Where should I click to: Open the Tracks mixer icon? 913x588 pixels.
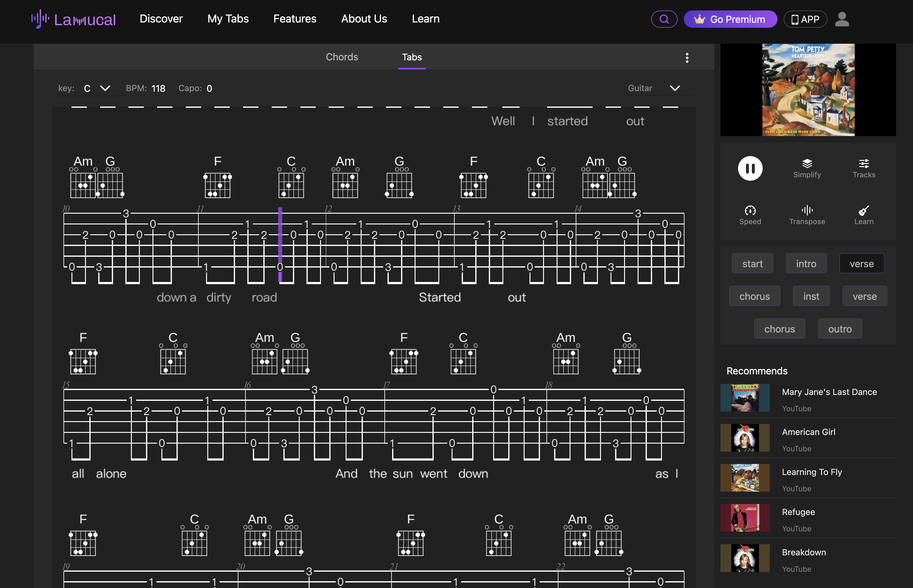[863, 168]
